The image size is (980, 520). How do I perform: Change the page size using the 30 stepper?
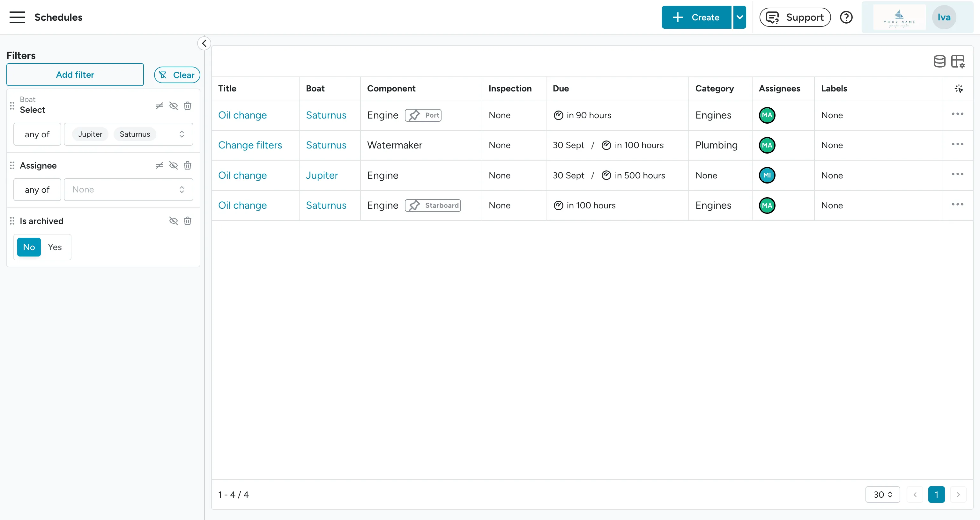tap(883, 495)
